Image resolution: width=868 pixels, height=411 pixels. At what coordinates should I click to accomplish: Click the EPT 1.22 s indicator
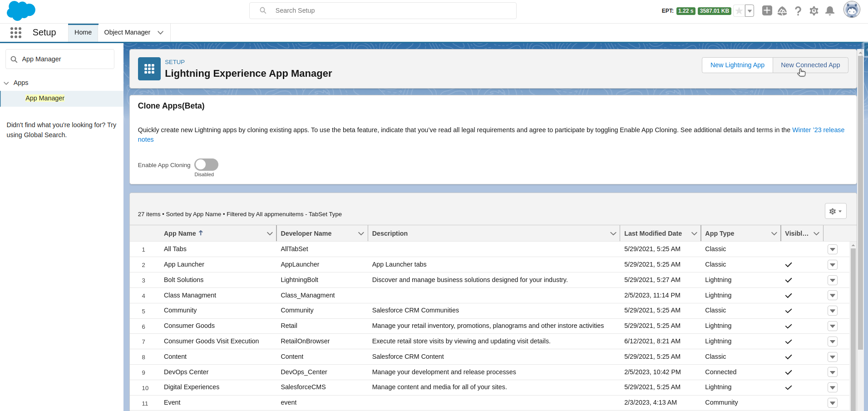pyautogui.click(x=686, y=11)
